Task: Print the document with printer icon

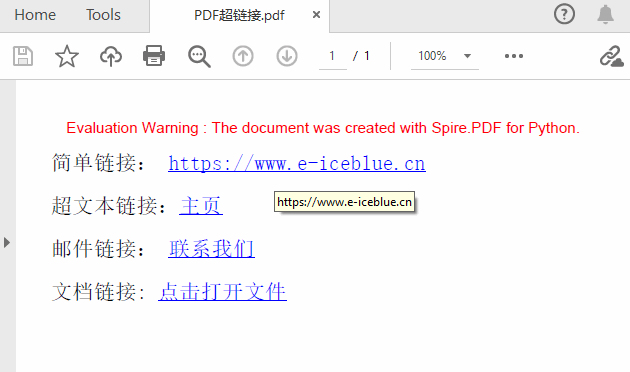Action: pyautogui.click(x=154, y=55)
